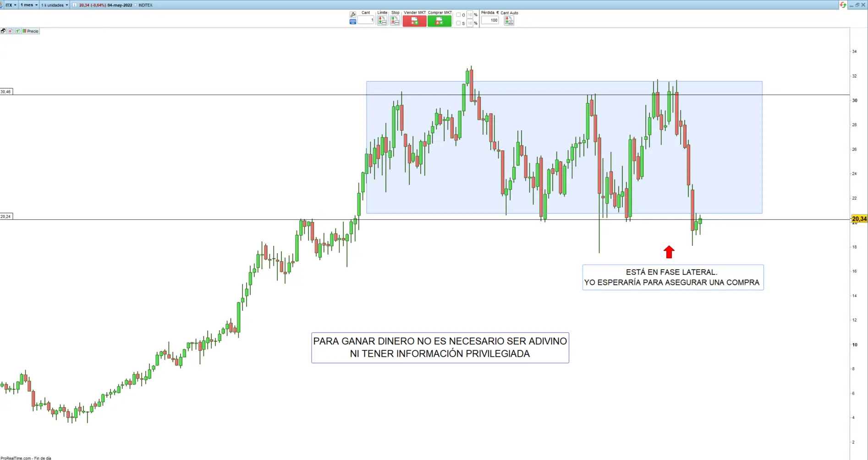Image resolution: width=868 pixels, height=460 pixels.
Task: Expand the 1 mes timeframe dropdown
Action: click(28, 5)
